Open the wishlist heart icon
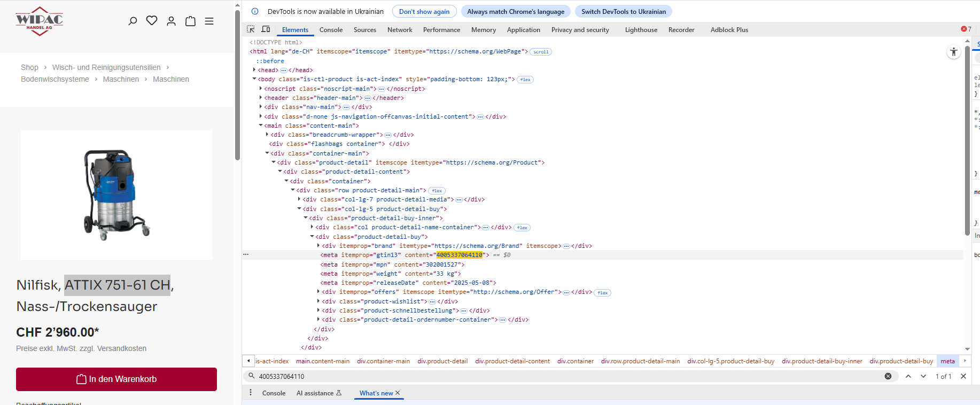This screenshot has height=405, width=980. point(152,20)
